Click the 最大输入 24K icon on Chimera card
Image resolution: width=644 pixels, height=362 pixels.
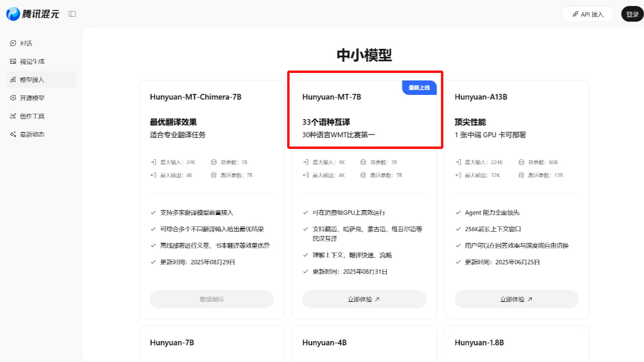tap(153, 162)
